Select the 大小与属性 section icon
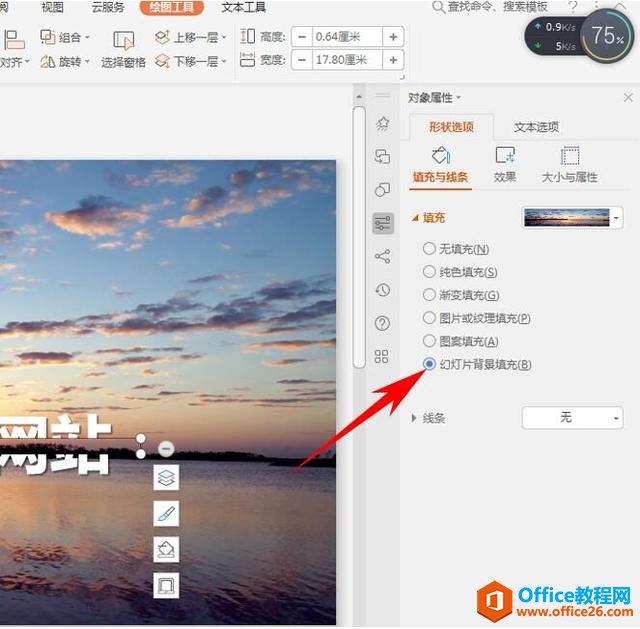 (x=569, y=166)
